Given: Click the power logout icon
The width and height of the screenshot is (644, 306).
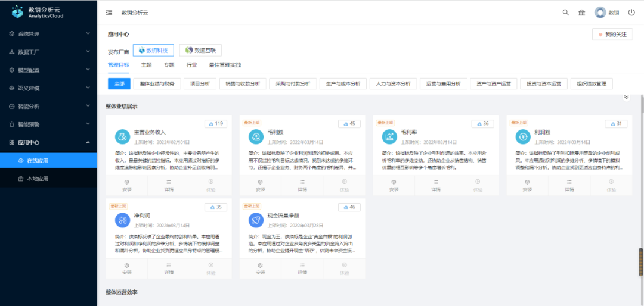Looking at the screenshot, I should 631,13.
